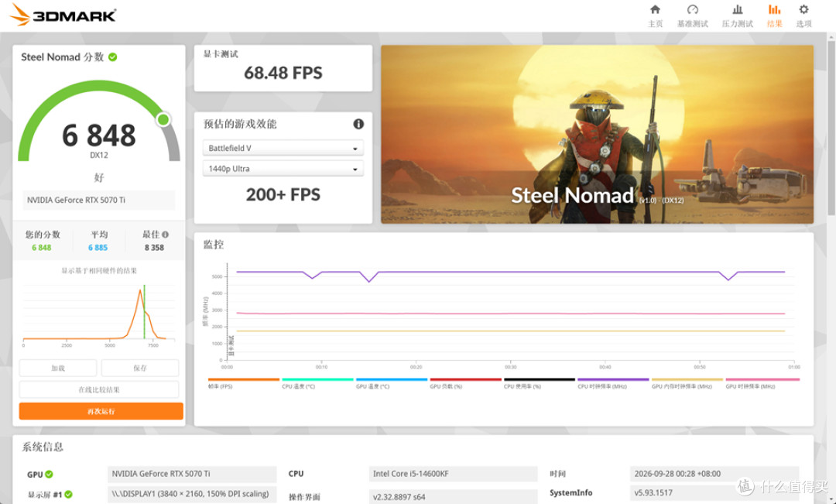Click the 68.48 FPS graphics test result
The image size is (836, 504).
pos(283,73)
